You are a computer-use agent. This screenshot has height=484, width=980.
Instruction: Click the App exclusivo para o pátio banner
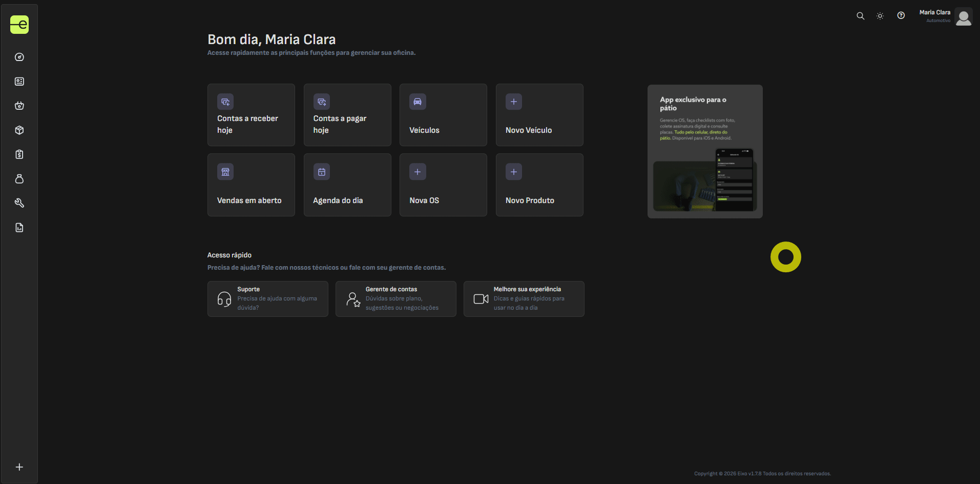(705, 151)
